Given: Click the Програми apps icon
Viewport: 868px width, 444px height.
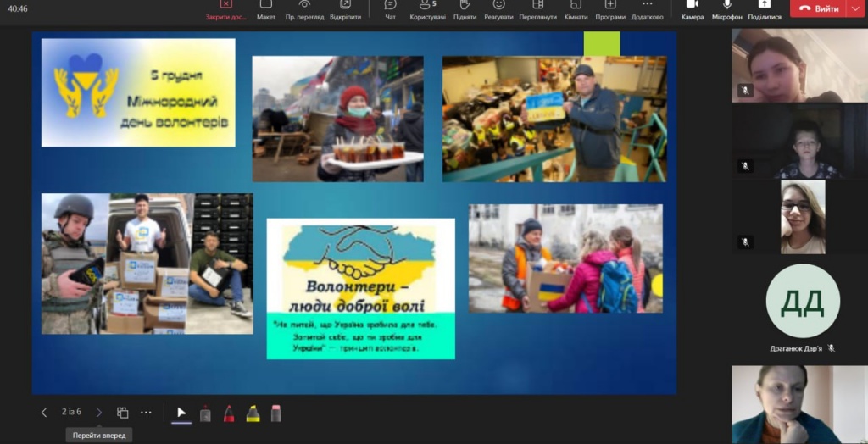Looking at the screenshot, I should coord(610,9).
